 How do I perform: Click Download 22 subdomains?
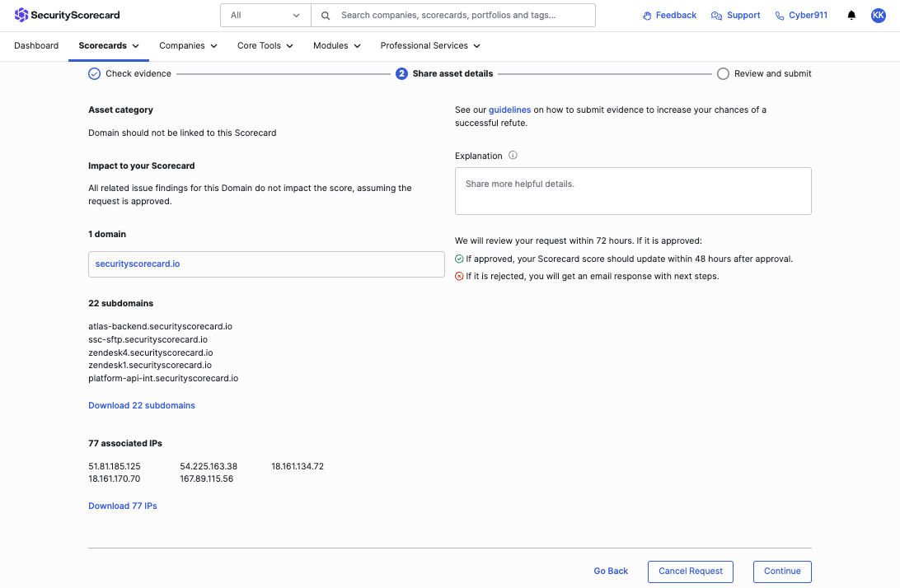coord(142,405)
